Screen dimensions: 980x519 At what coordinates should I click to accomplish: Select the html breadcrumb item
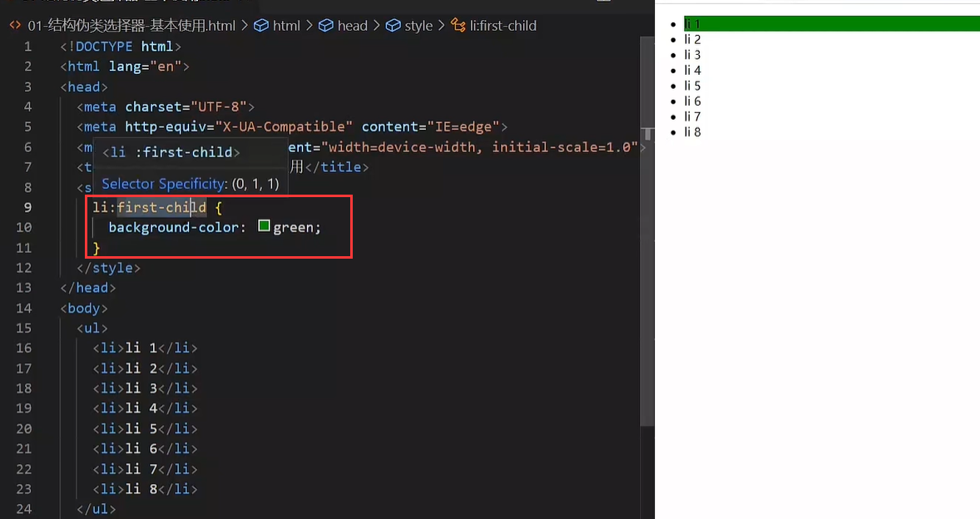point(286,26)
